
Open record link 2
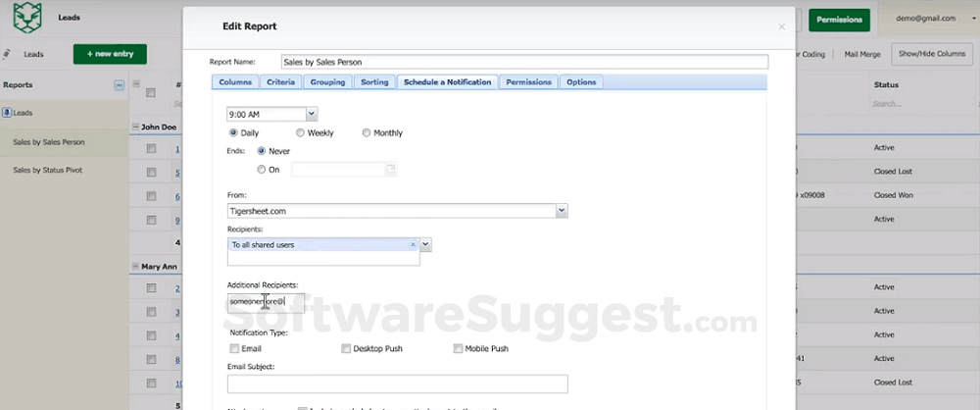coord(177,288)
